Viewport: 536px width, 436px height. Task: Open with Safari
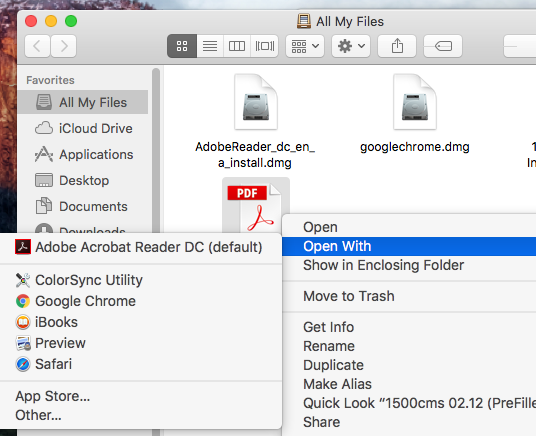tap(141, 364)
